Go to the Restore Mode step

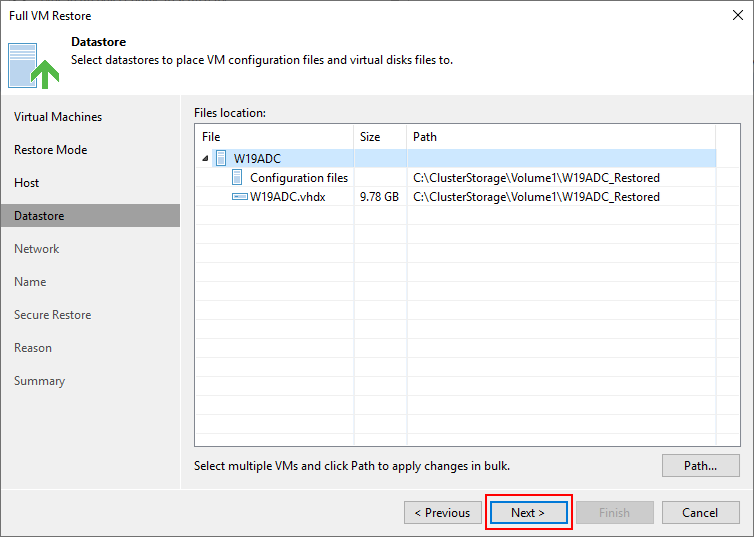(x=50, y=150)
